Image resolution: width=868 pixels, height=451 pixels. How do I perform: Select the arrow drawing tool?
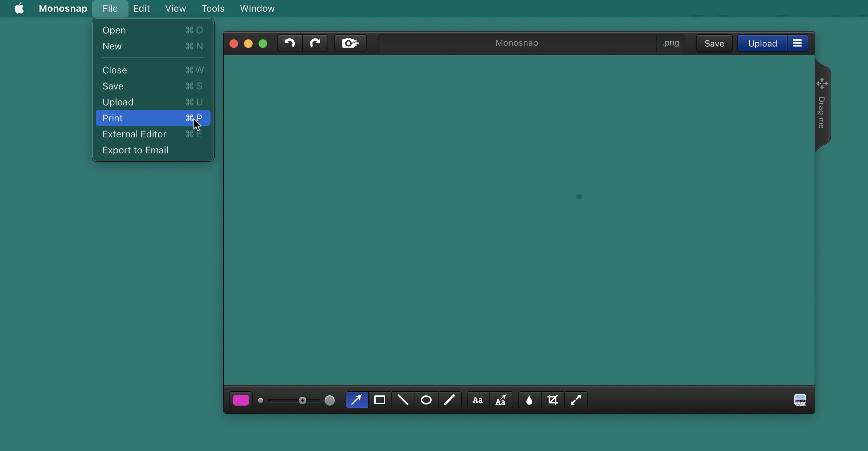(x=357, y=400)
